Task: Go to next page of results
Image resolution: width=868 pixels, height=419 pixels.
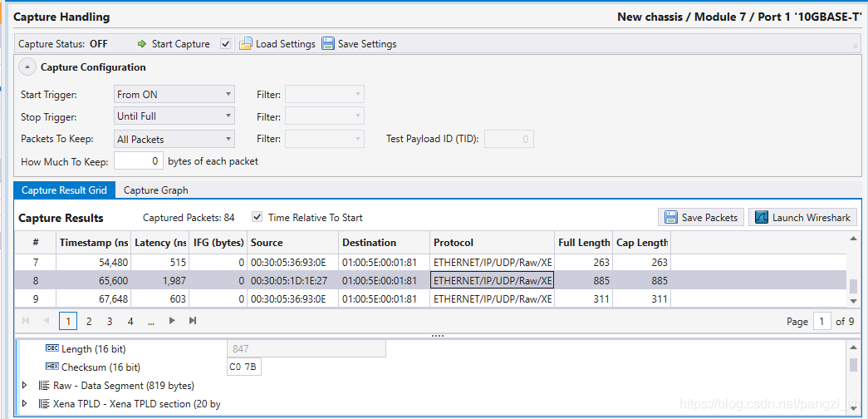Action: tap(172, 320)
